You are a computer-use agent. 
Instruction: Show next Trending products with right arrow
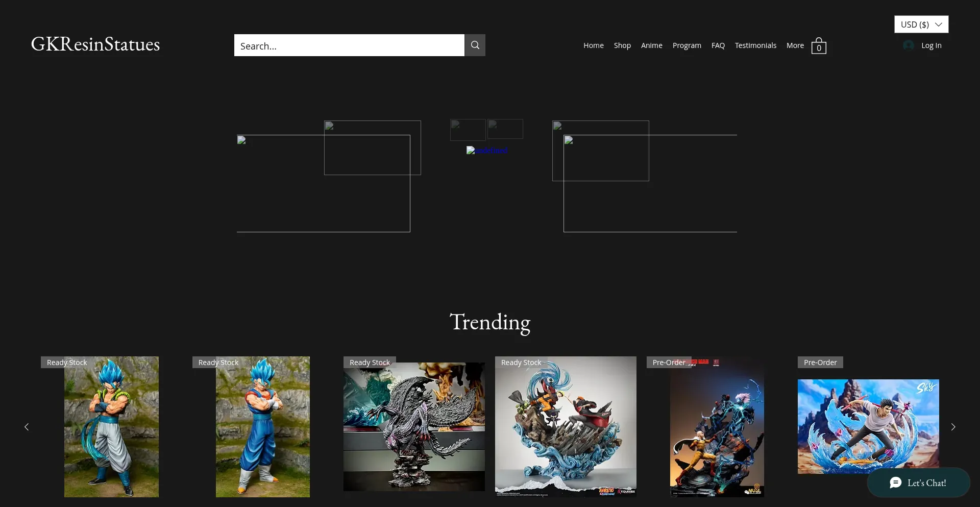[x=953, y=427]
